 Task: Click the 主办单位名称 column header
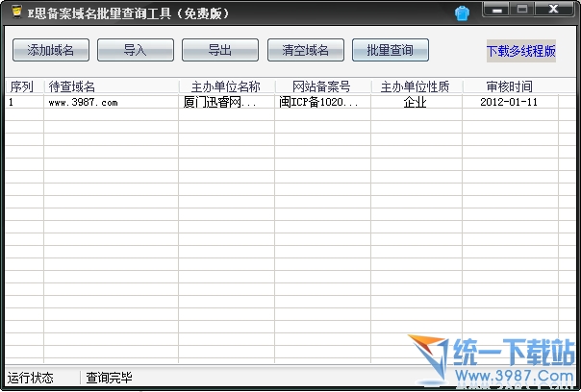click(x=227, y=87)
